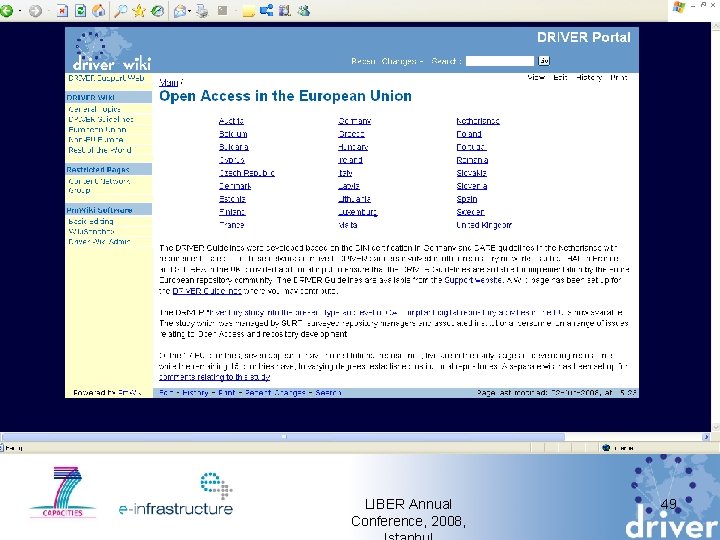Open the Sweden country link

(470, 212)
